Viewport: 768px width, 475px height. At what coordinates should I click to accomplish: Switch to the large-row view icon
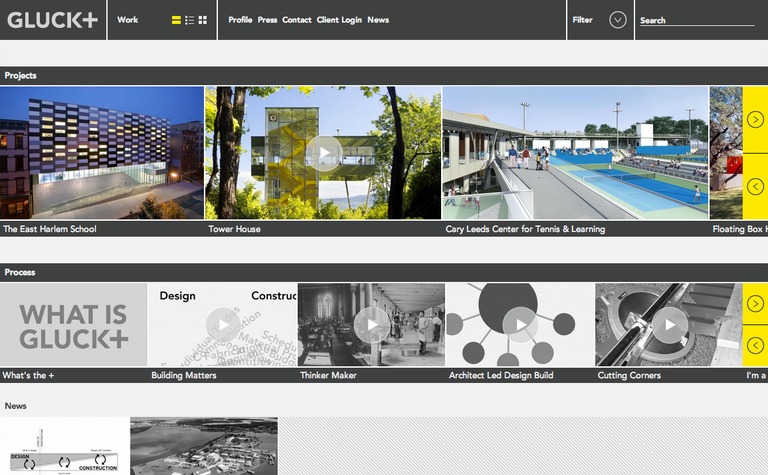(x=177, y=20)
